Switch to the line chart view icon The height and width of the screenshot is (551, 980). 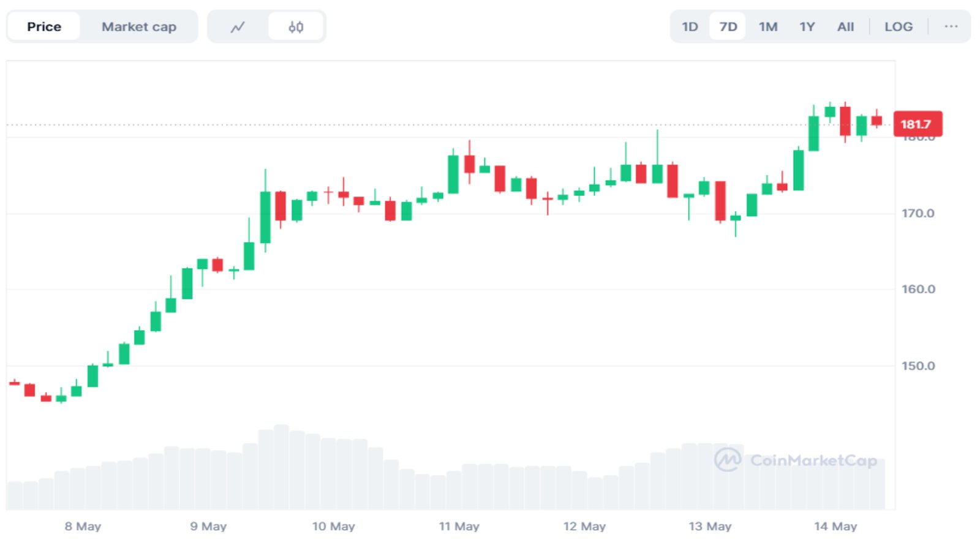coord(238,26)
